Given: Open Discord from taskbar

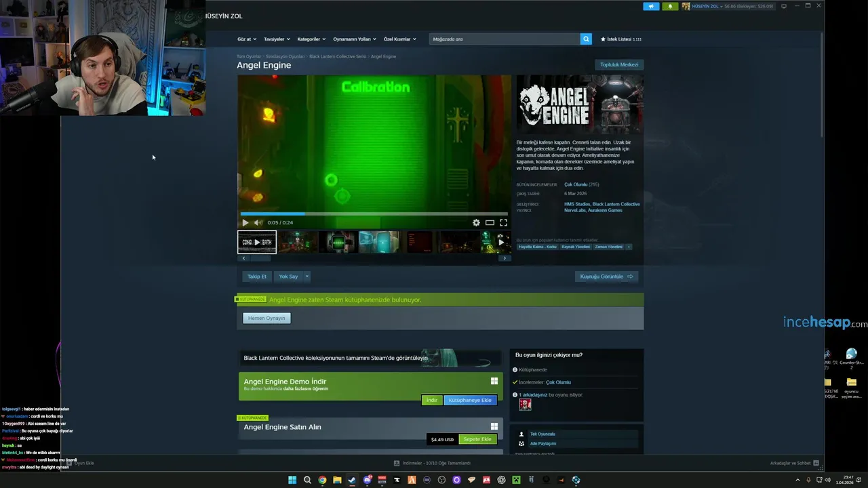Looking at the screenshot, I should pos(367,480).
